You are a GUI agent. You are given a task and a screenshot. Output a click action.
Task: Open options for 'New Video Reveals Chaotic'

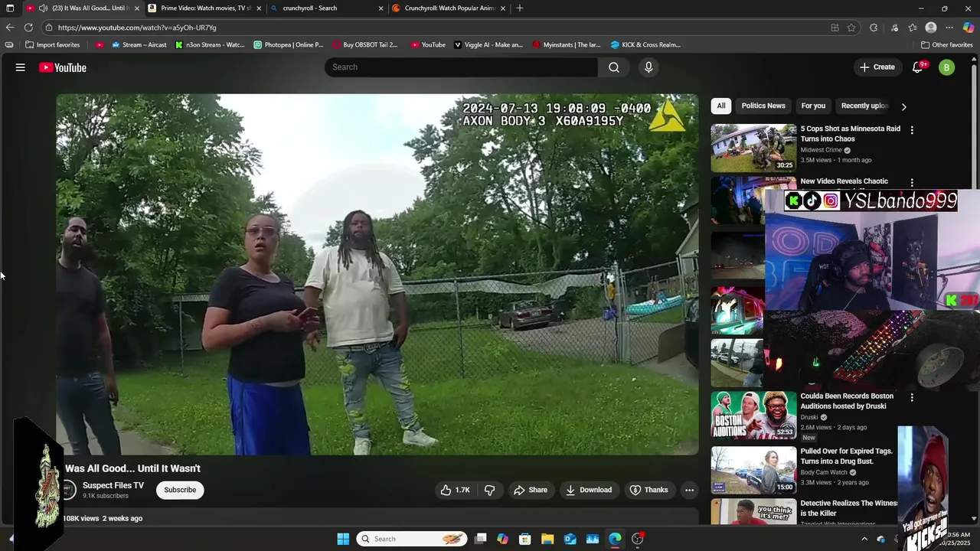tap(912, 183)
